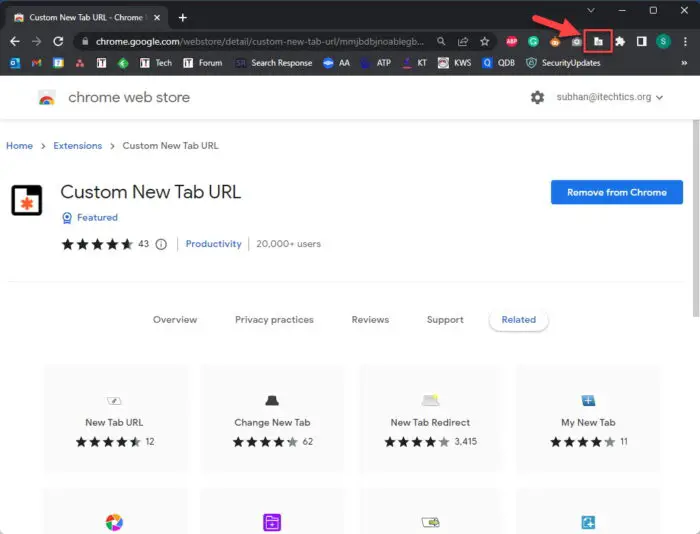Go to Extensions in the breadcrumb
Viewport: 700px width, 534px height.
click(77, 146)
